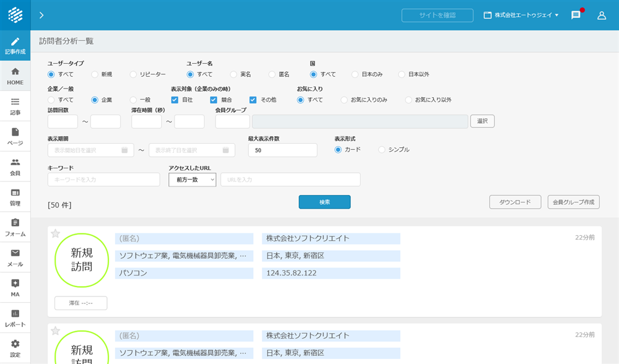Select the 企業 radio option

[x=95, y=100]
